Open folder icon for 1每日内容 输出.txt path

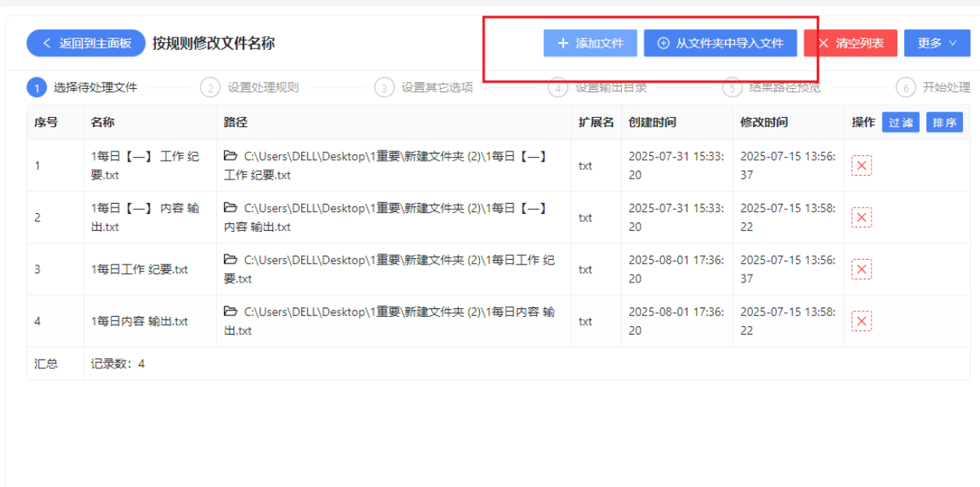point(230,311)
